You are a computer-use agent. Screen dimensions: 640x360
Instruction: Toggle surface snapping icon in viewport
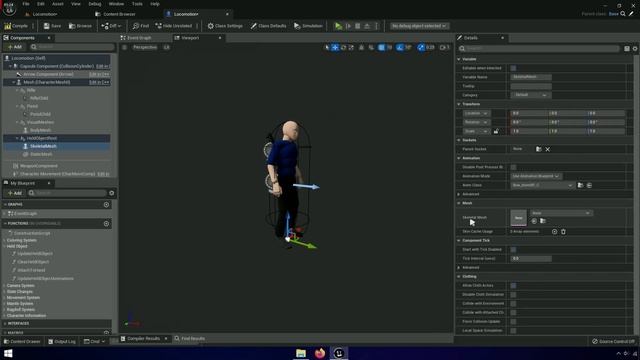[x=371, y=47]
